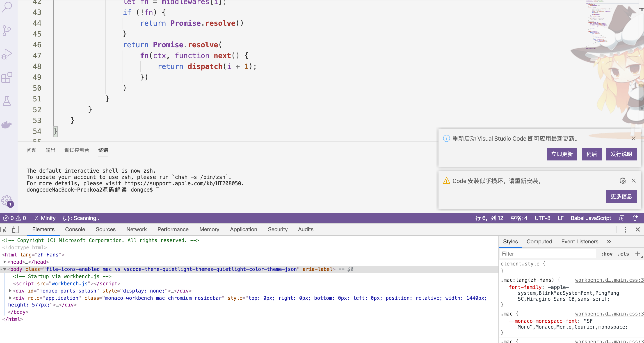Open the Test flask icon view
The image size is (644, 343).
(x=7, y=101)
